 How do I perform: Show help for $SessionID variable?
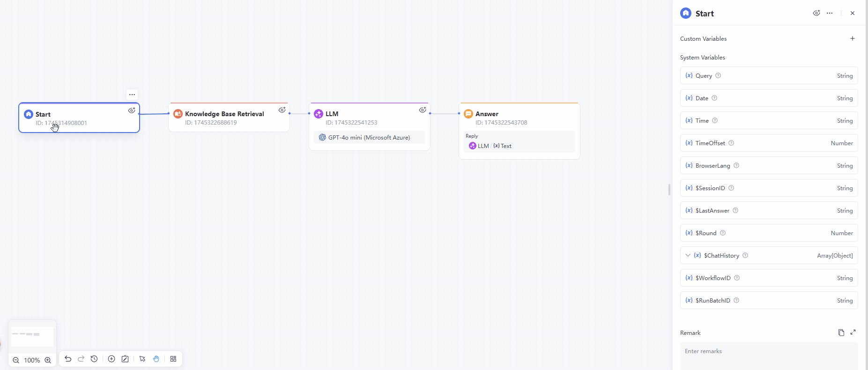click(731, 188)
